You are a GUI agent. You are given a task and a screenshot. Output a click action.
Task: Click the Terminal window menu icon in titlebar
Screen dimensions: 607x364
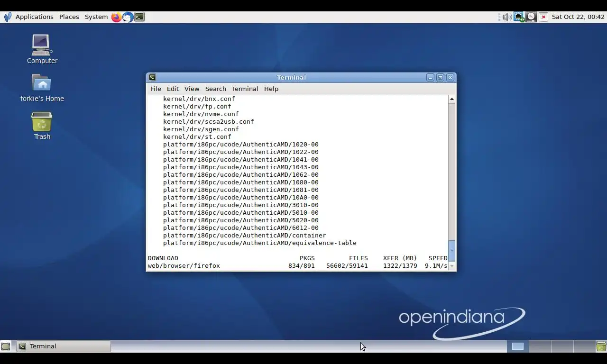(x=152, y=77)
